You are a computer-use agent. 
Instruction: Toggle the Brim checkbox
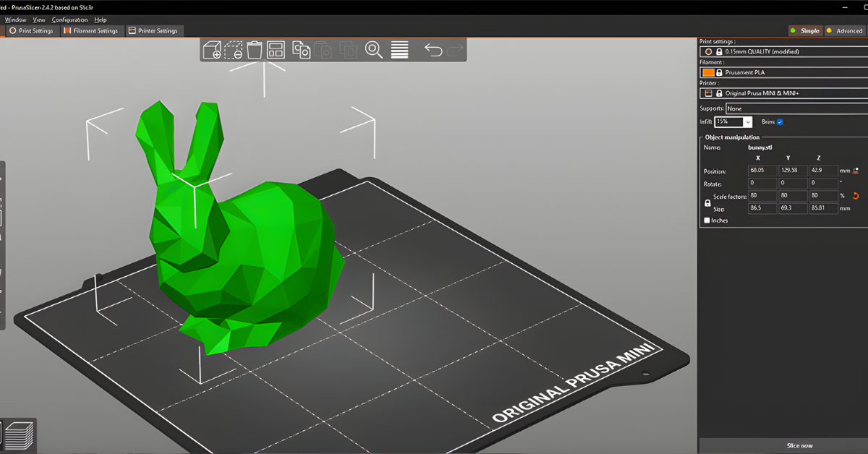(780, 121)
